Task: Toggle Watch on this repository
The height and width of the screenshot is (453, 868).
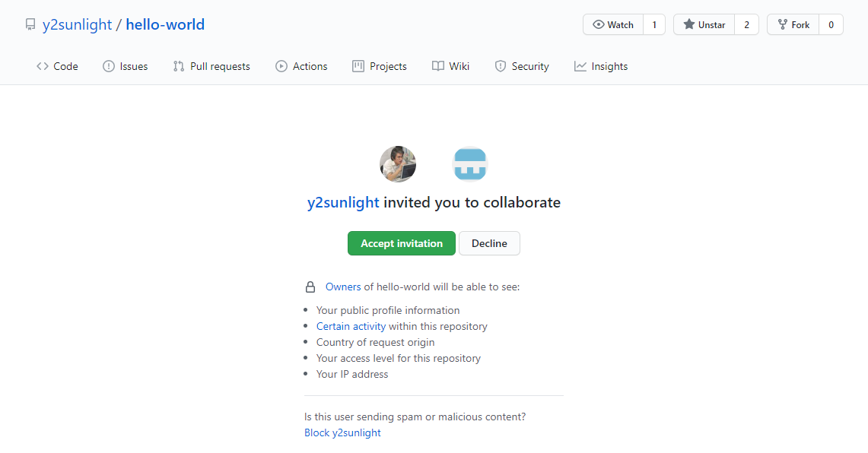Action: (613, 25)
